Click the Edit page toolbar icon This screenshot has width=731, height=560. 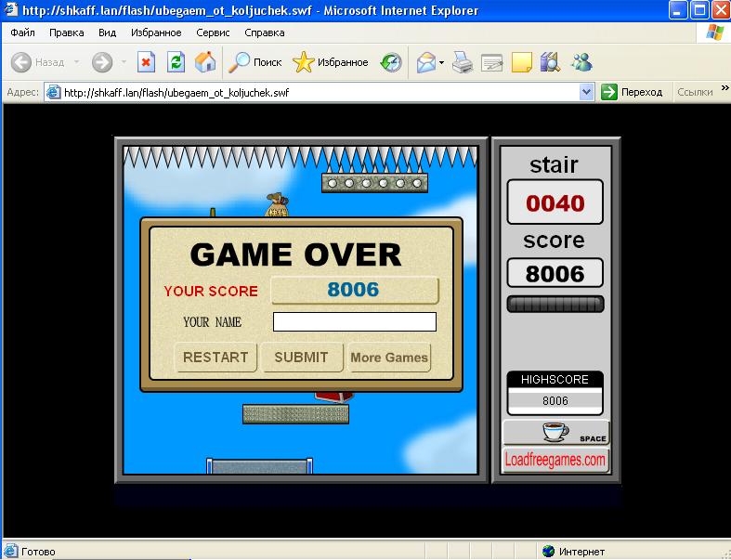click(x=492, y=62)
